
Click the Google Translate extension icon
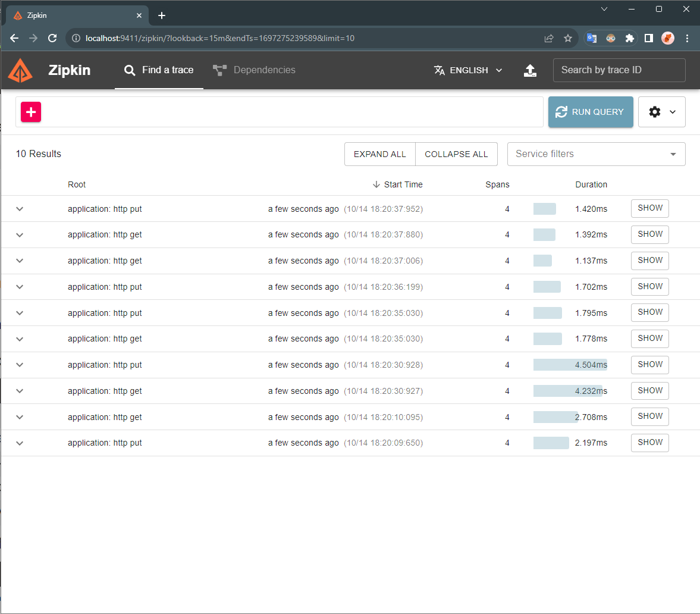(x=592, y=39)
